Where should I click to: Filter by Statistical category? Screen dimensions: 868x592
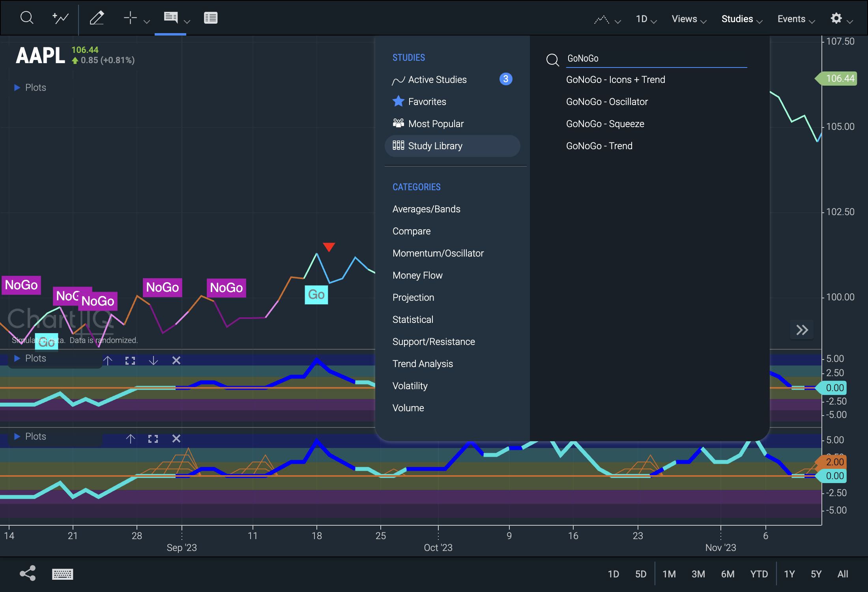[x=413, y=320]
